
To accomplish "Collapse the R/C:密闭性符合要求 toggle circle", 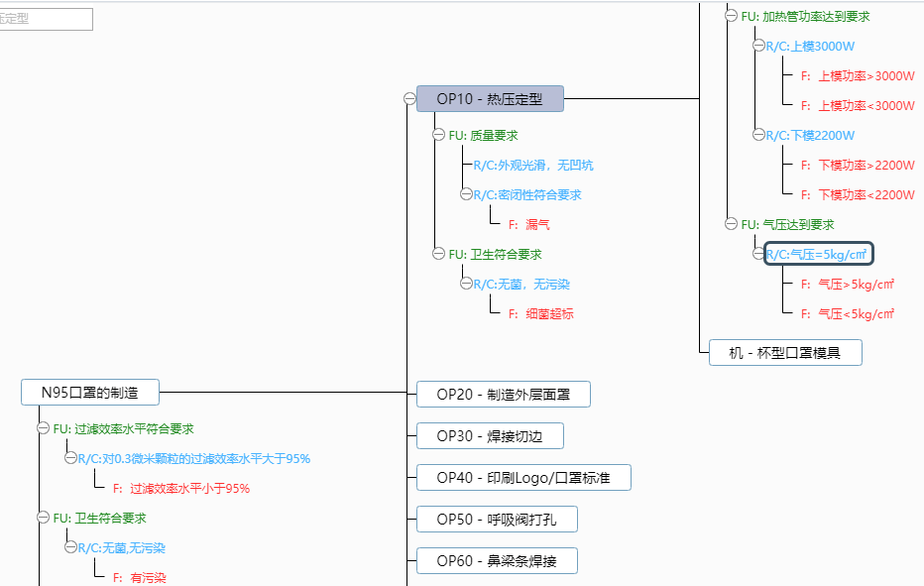I will [x=466, y=194].
